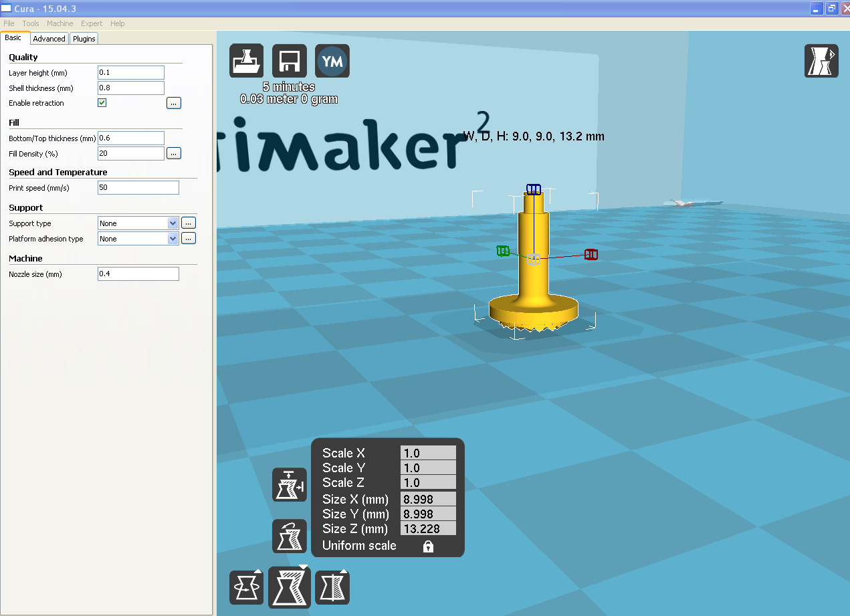Click the Save toolpath floppy icon
Image resolution: width=850 pixels, height=616 pixels.
point(290,61)
